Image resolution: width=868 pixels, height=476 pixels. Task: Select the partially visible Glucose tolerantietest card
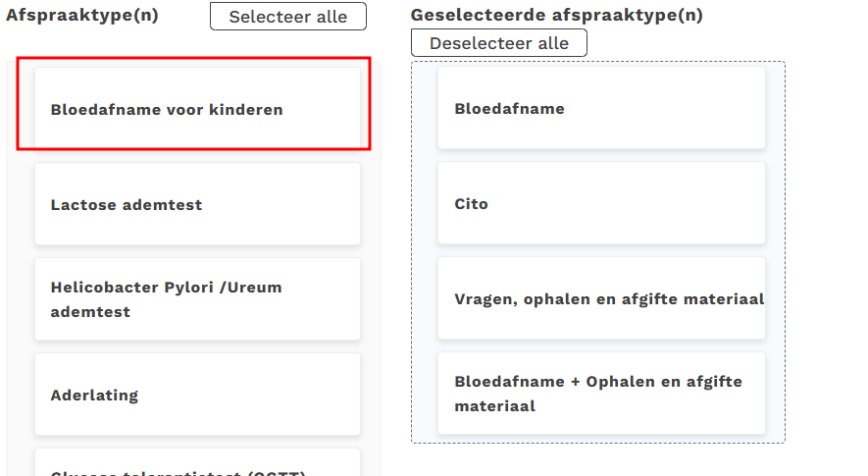pos(197,465)
